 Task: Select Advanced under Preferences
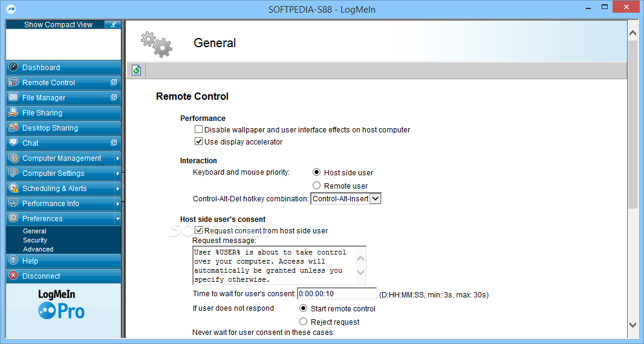click(x=38, y=249)
